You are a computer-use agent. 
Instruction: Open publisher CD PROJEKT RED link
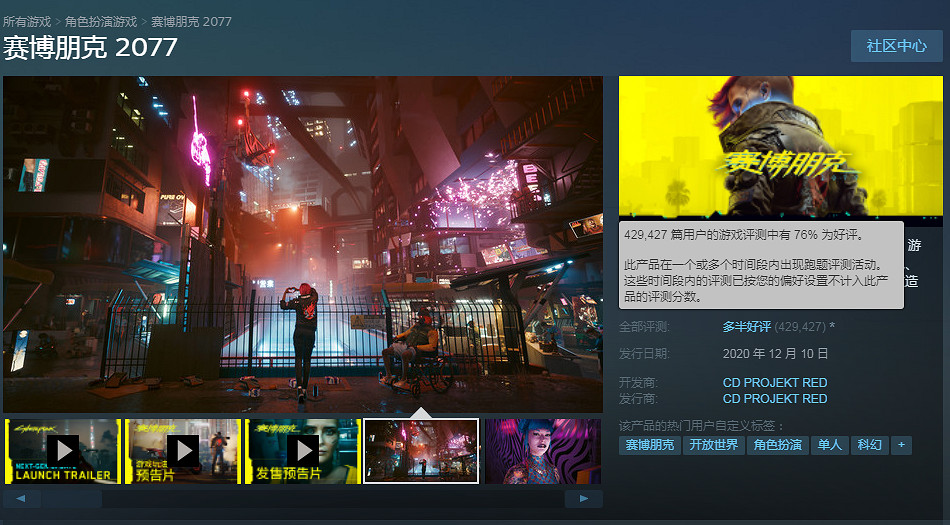pos(775,398)
